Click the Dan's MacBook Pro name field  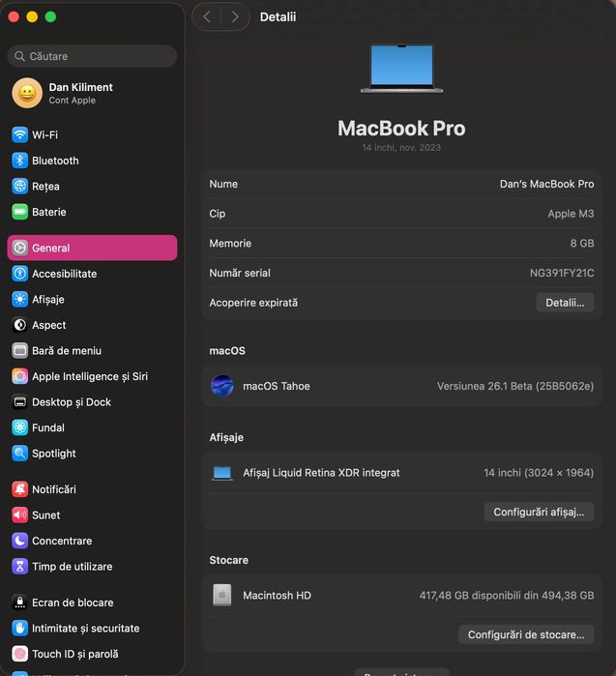(x=546, y=184)
